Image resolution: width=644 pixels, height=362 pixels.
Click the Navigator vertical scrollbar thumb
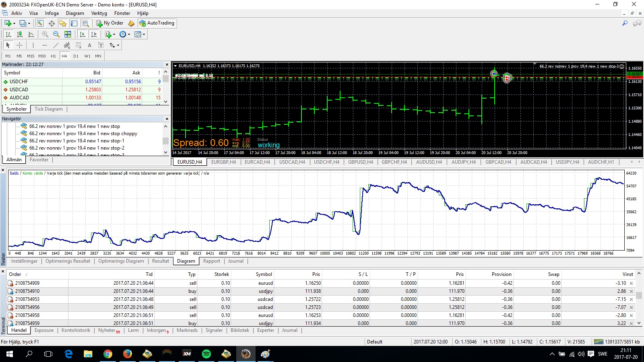pyautogui.click(x=165, y=141)
